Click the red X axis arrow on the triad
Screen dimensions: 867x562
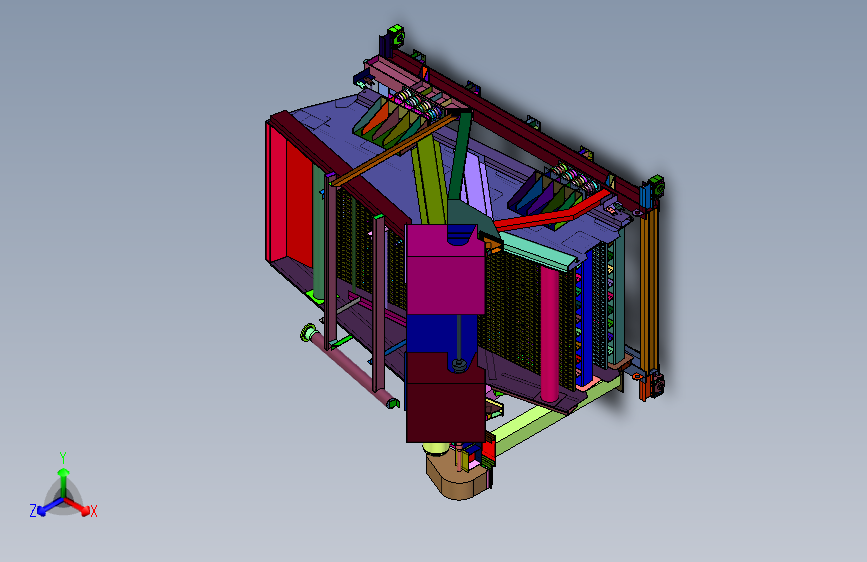[77, 506]
